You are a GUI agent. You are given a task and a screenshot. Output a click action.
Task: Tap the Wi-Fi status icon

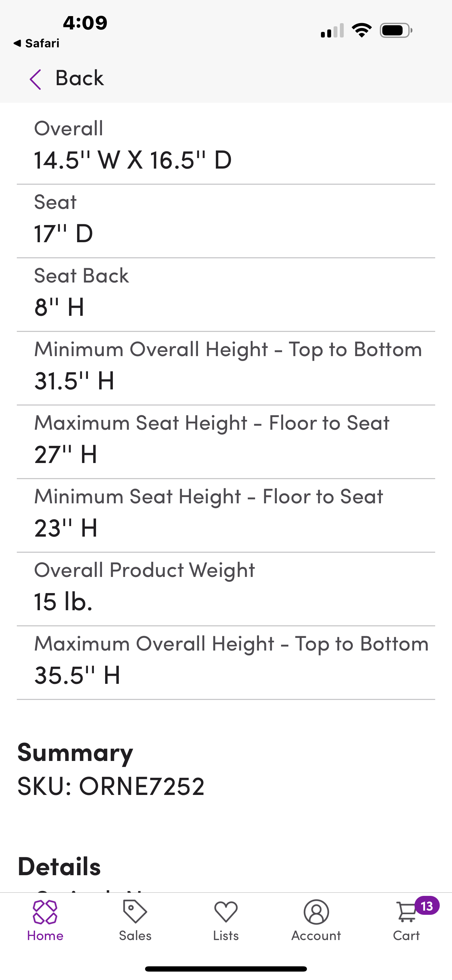click(x=362, y=30)
